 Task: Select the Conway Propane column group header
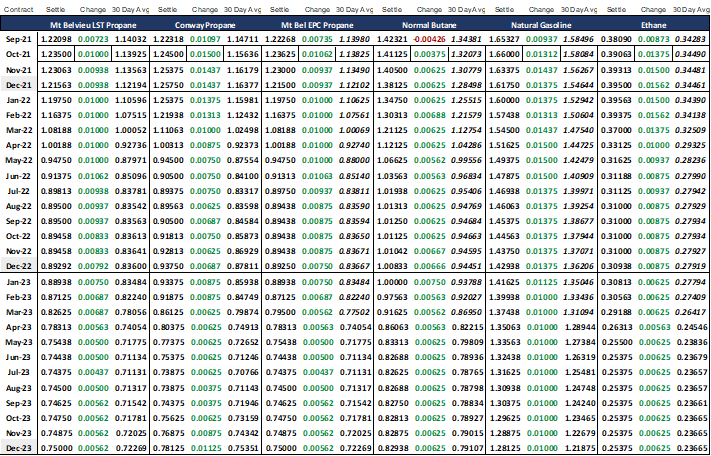coord(206,25)
